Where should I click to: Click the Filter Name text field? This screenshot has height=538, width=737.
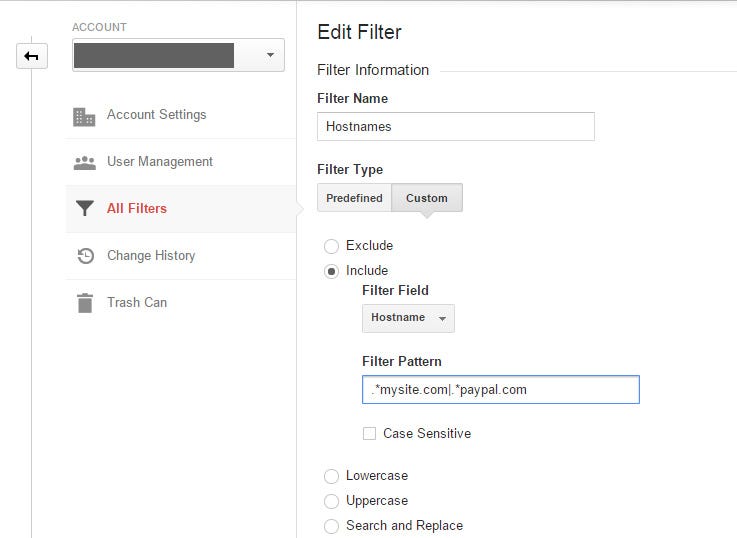pyautogui.click(x=455, y=127)
